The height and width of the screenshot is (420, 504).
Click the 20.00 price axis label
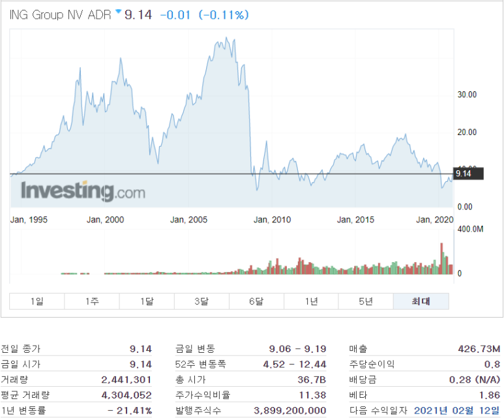pyautogui.click(x=467, y=132)
